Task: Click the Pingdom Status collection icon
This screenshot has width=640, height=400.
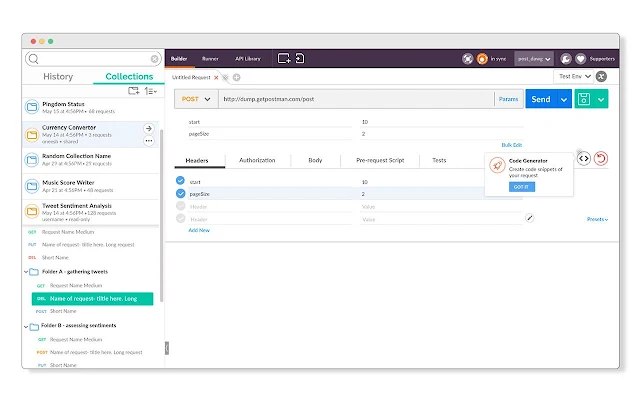Action: 32,107
